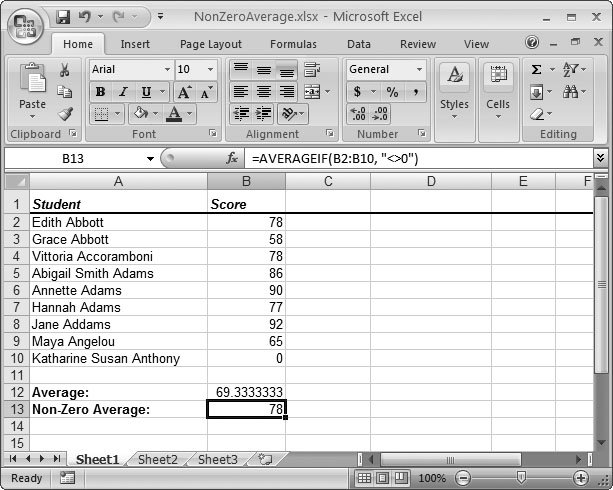Screen dimensions: 613x490
Task: Apply Middle Align to cell
Action: point(263,70)
